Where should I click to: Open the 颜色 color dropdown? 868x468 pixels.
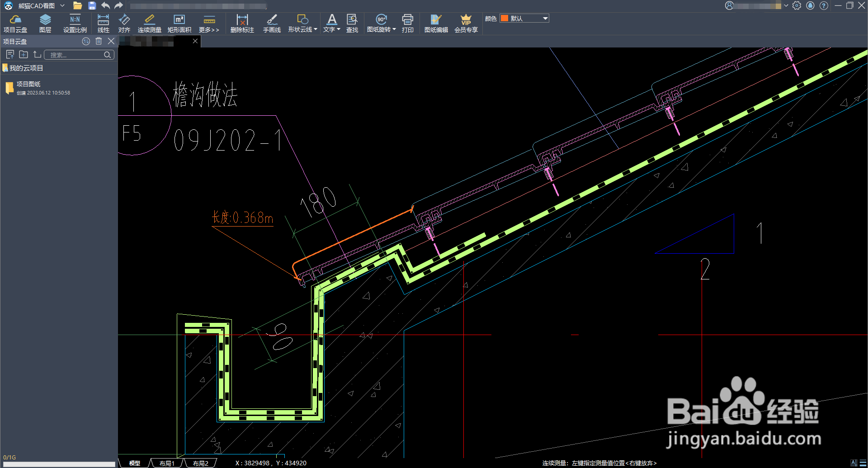pyautogui.click(x=524, y=19)
